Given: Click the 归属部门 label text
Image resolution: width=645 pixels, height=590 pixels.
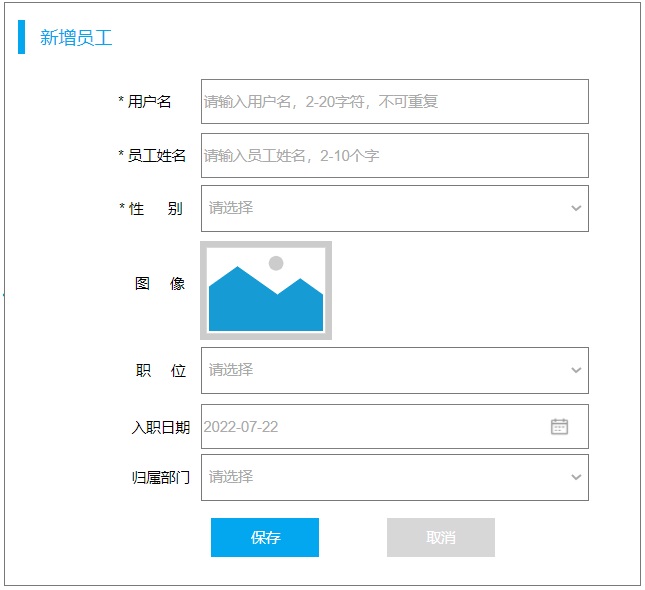Looking at the screenshot, I should [x=160, y=477].
